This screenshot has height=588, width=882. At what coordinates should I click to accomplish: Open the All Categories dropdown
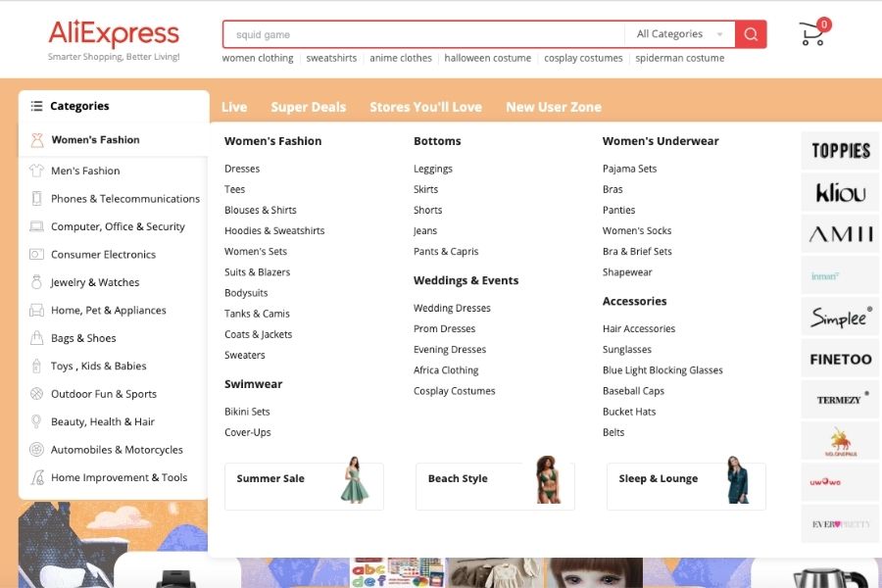click(x=679, y=34)
